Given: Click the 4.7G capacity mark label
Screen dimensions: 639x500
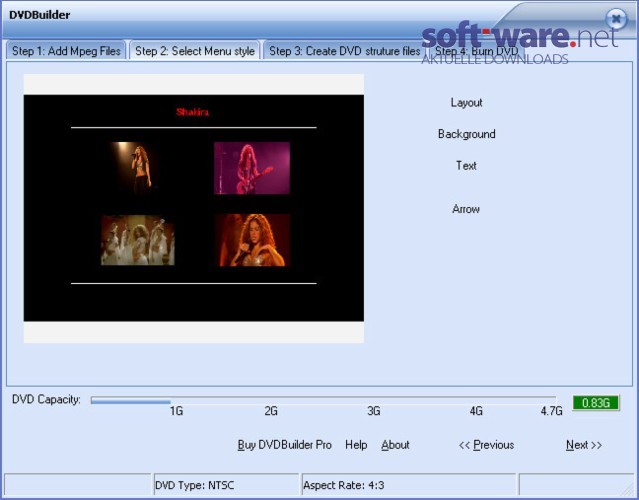Looking at the screenshot, I should [551, 411].
